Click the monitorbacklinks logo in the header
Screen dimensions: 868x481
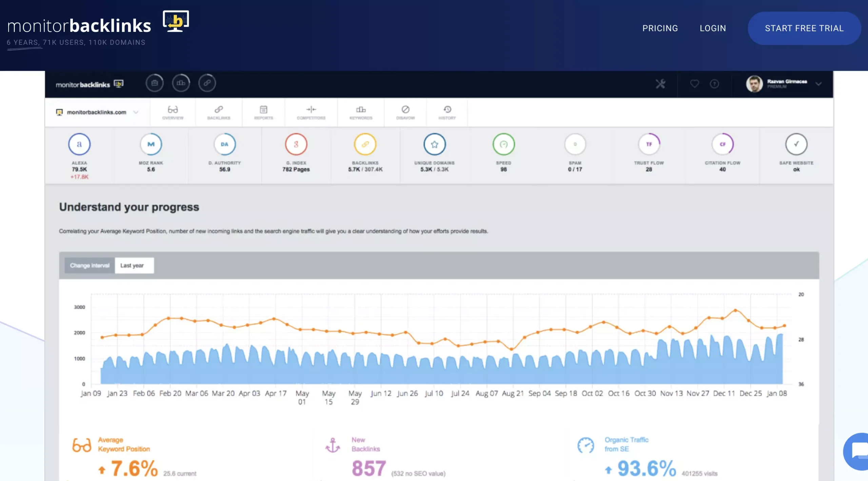[x=98, y=23]
